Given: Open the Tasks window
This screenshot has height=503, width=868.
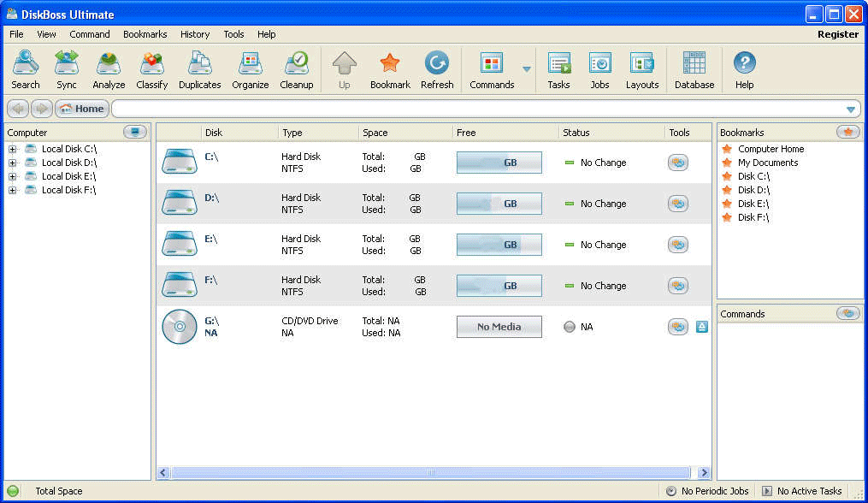Looking at the screenshot, I should (558, 70).
